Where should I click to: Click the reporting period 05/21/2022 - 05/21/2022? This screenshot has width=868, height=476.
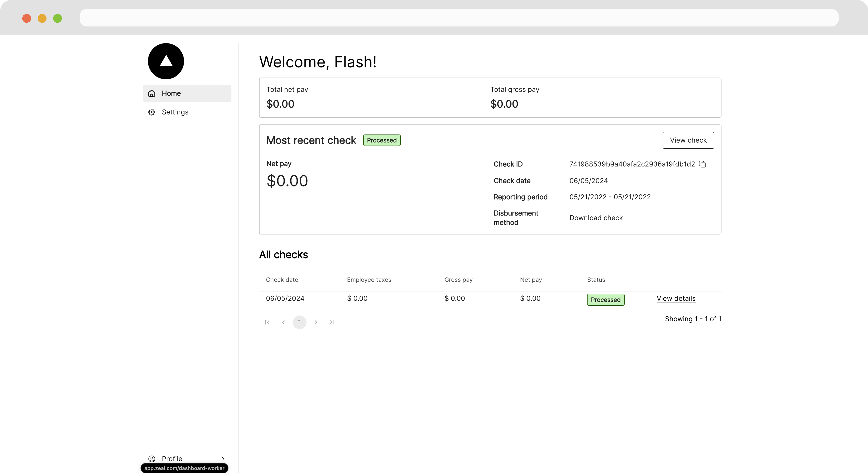click(x=610, y=197)
